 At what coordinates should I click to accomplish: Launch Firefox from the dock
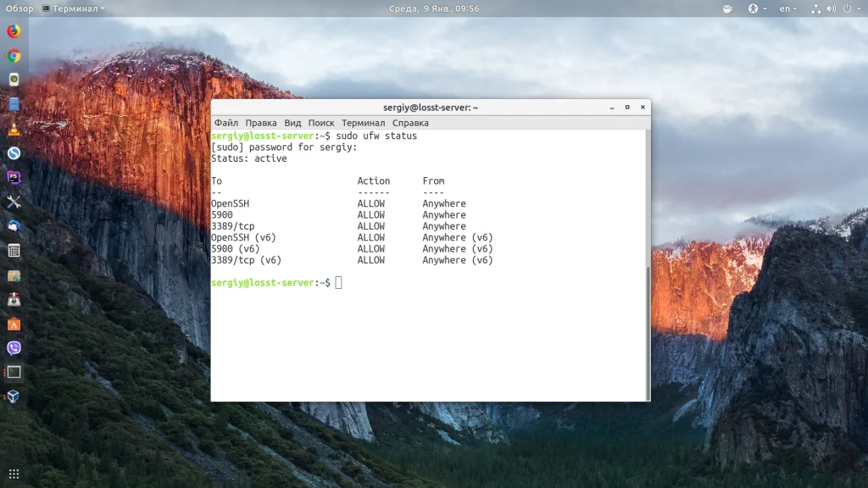(x=14, y=32)
